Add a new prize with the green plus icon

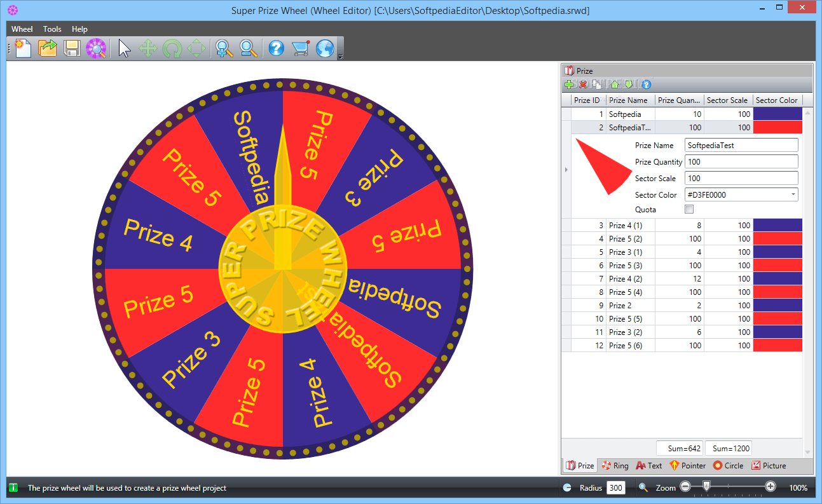click(569, 84)
